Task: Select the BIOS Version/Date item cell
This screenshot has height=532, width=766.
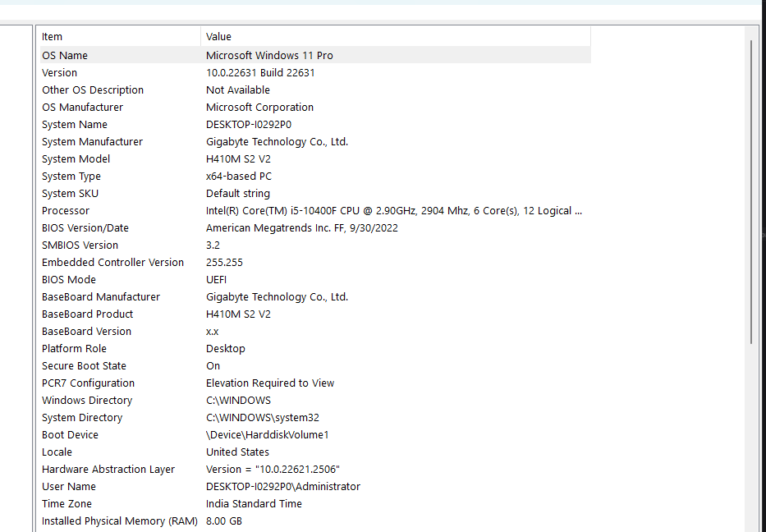Action: (x=85, y=228)
